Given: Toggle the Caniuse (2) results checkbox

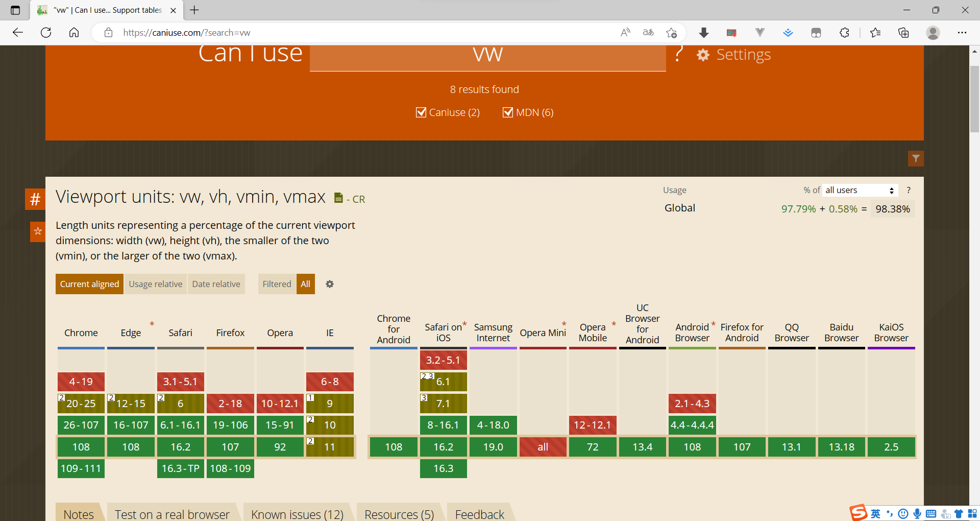Looking at the screenshot, I should pos(421,112).
